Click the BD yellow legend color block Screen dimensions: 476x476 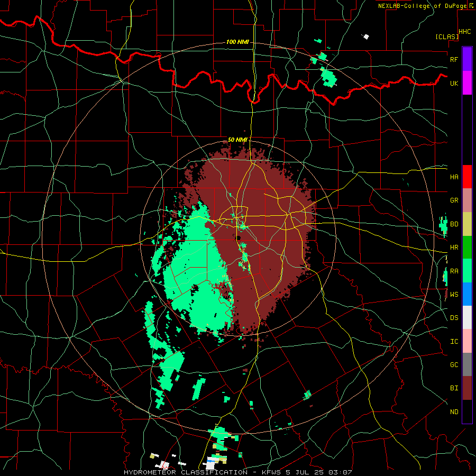tap(467, 224)
